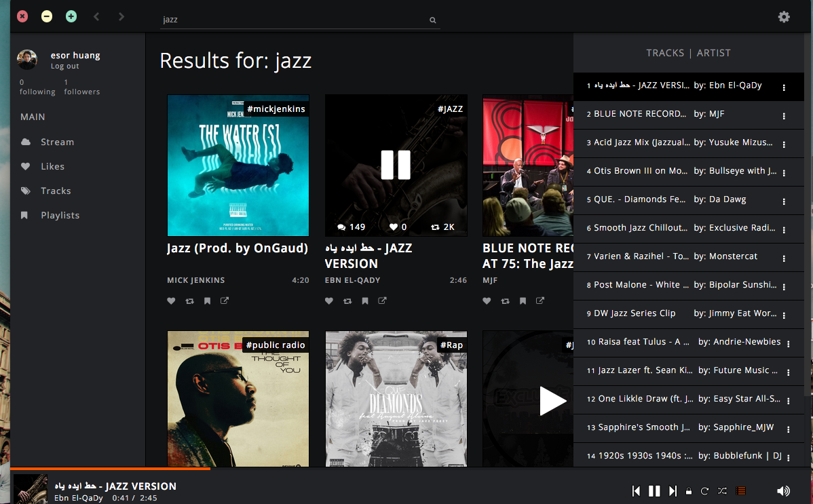Open options for Varien & Razihel row
Screen dimensions: 813x504
(783, 258)
